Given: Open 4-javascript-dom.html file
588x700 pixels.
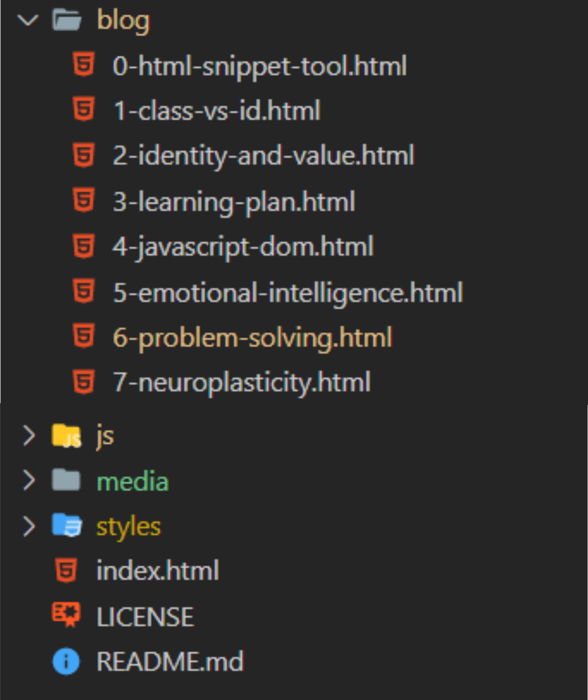Looking at the screenshot, I should [x=243, y=247].
